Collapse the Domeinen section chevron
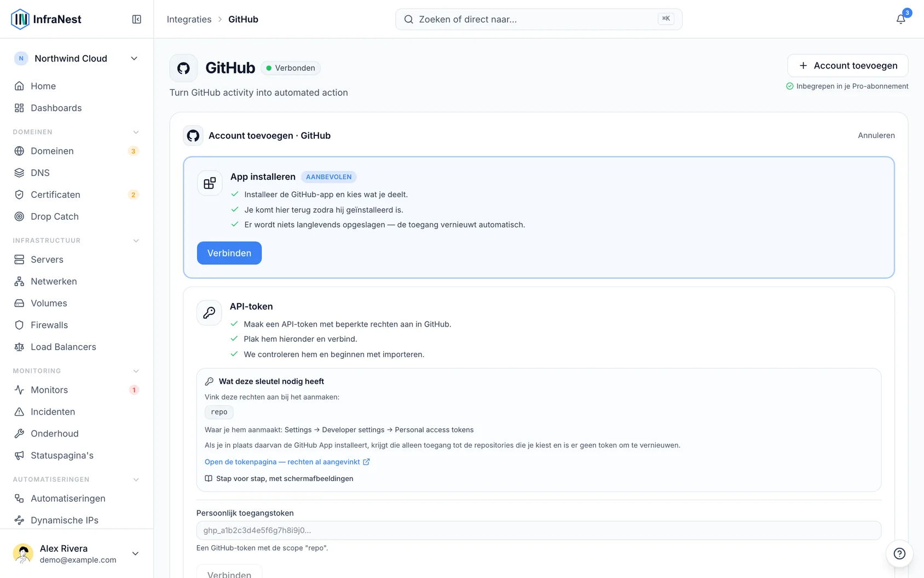 tap(136, 132)
